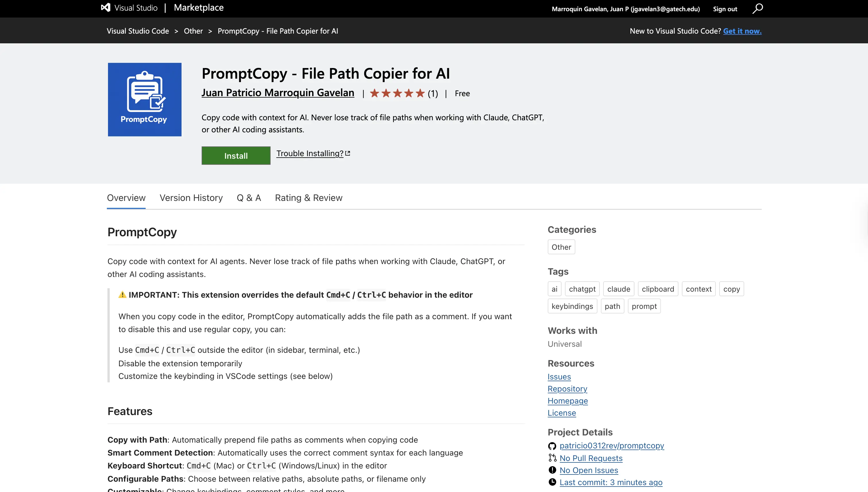Image resolution: width=868 pixels, height=492 pixels.
Task: Select the chatgpt tag
Action: [582, 289]
